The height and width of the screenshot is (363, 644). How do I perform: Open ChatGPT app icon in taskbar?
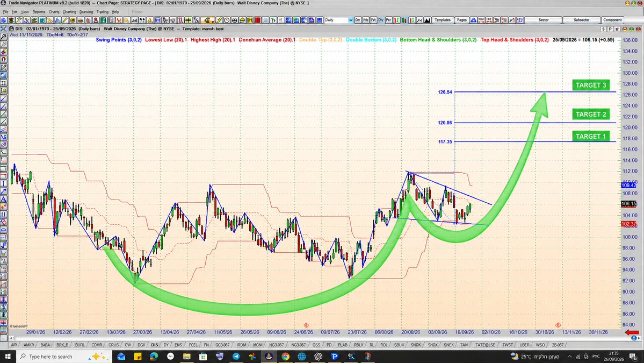[x=318, y=356]
